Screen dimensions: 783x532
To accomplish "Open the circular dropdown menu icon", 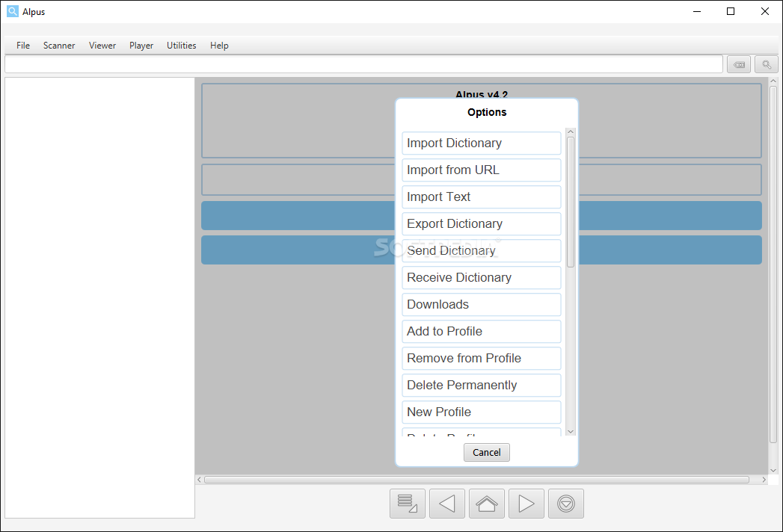I will (566, 504).
